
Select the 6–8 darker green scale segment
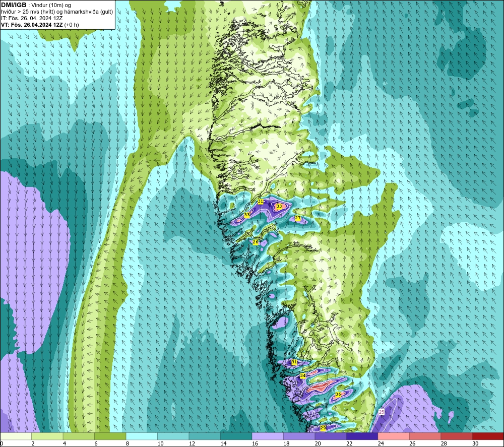point(110,436)
